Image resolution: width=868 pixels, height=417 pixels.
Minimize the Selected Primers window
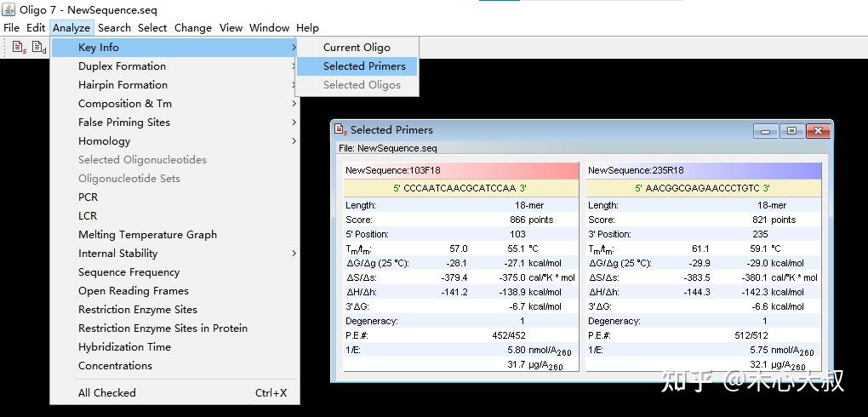click(x=766, y=131)
